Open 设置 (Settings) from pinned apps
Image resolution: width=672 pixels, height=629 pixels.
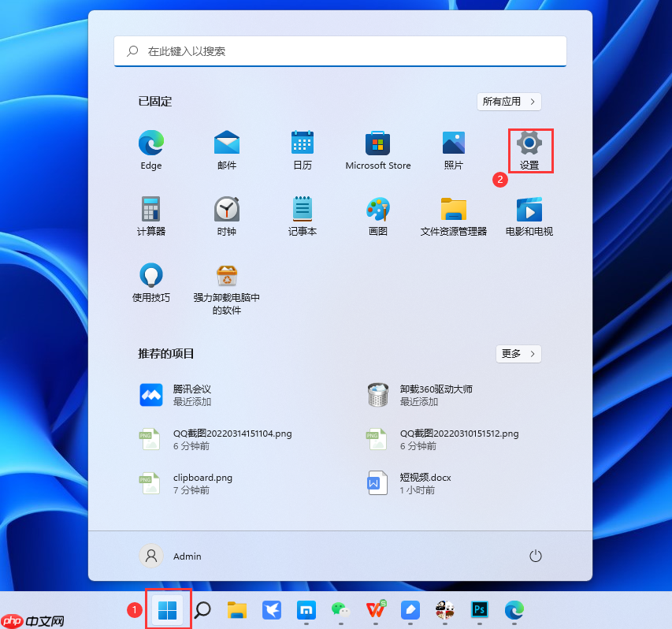(x=529, y=144)
